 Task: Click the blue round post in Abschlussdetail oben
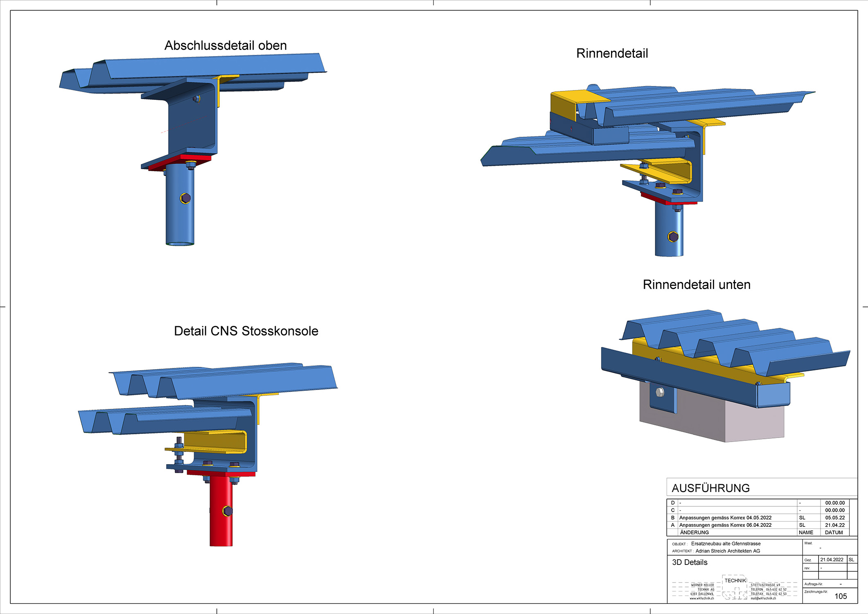pyautogui.click(x=180, y=205)
